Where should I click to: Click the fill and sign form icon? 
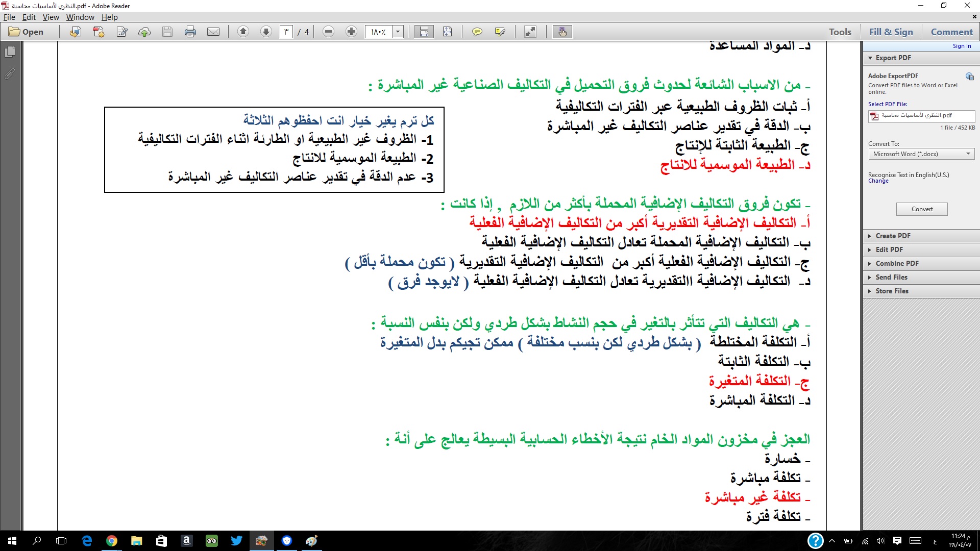click(x=122, y=32)
